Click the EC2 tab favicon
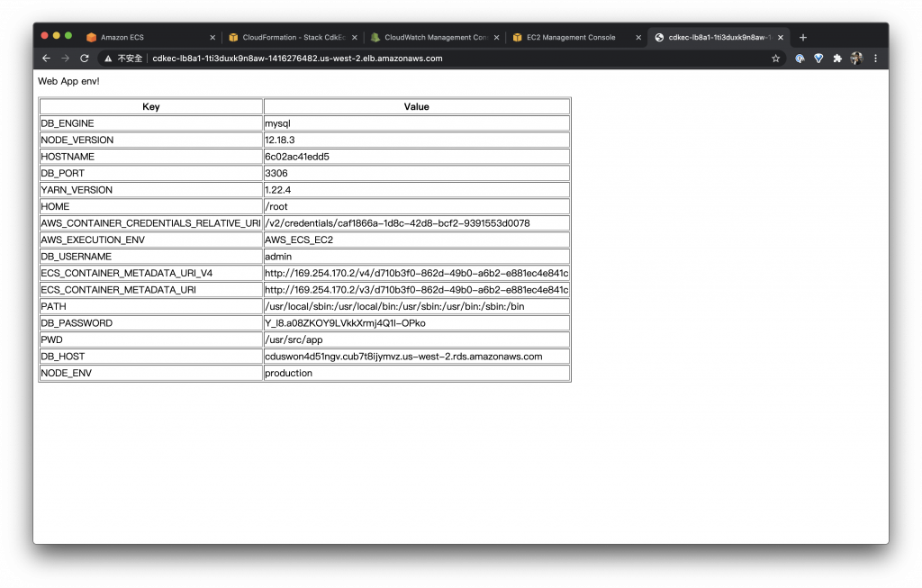Viewport: 922px width, 588px height. (x=518, y=37)
